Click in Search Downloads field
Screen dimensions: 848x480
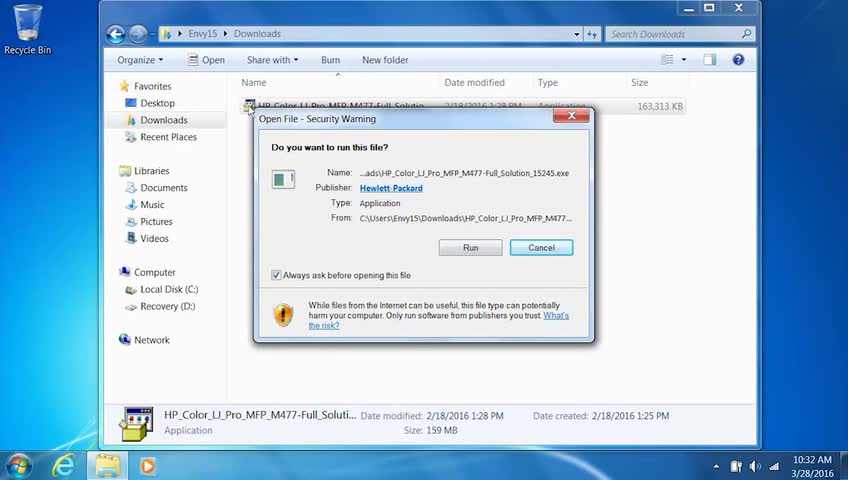pyautogui.click(x=673, y=34)
